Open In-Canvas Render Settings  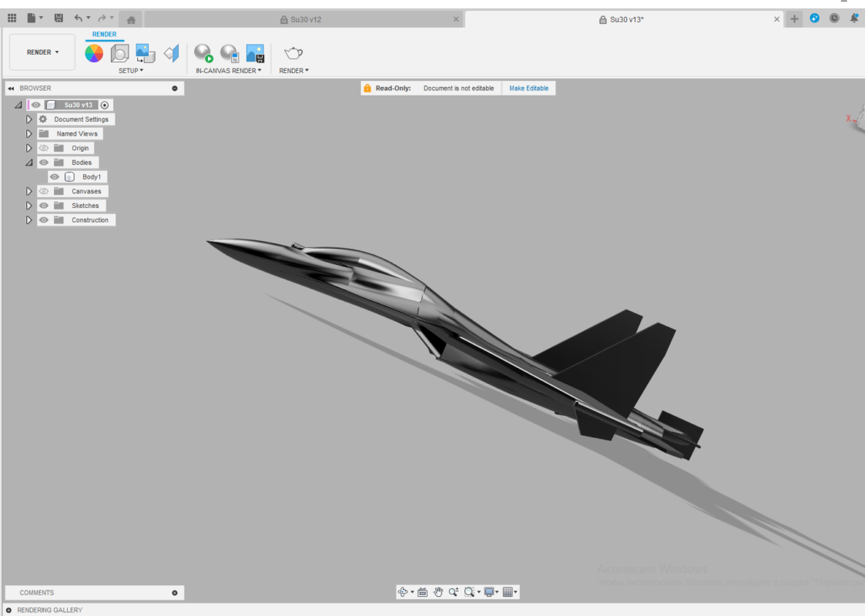tap(229, 53)
